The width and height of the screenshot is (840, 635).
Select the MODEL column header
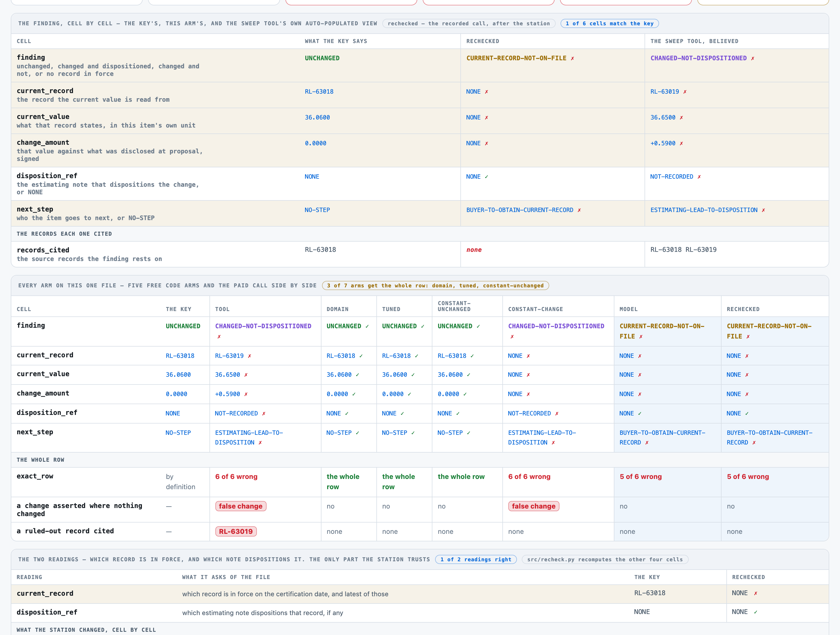point(628,309)
